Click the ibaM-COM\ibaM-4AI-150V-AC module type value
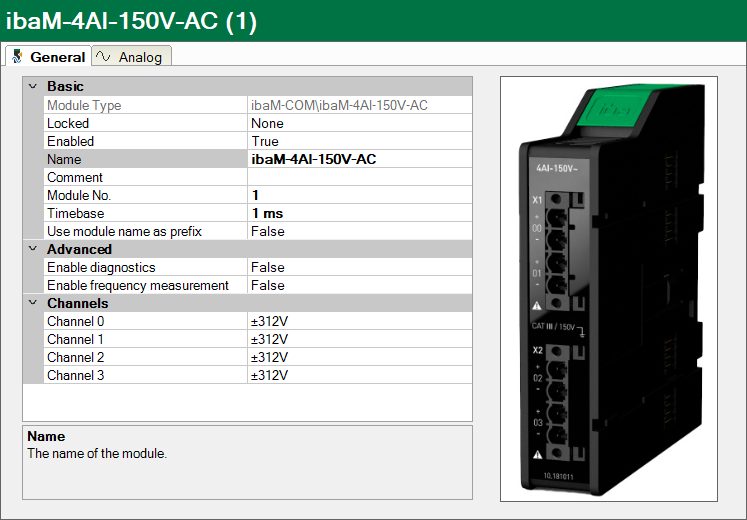The image size is (747, 520). tap(339, 105)
